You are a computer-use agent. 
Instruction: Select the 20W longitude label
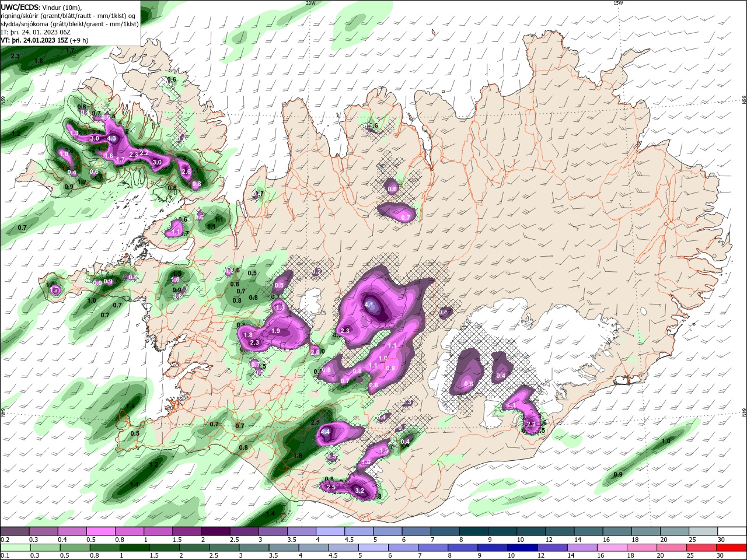[x=310, y=3]
